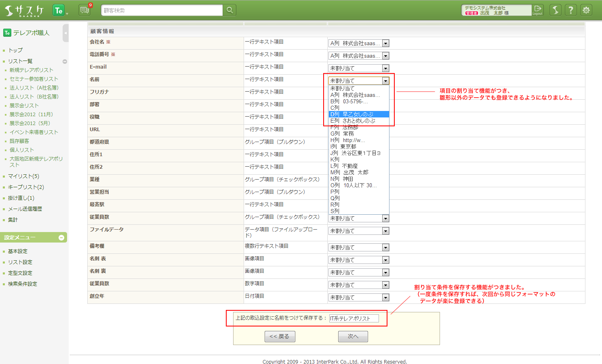Image resolution: width=602 pixels, height=364 pixels.
Task: Collapse the left sidebar panel handle
Action: [x=65, y=33]
